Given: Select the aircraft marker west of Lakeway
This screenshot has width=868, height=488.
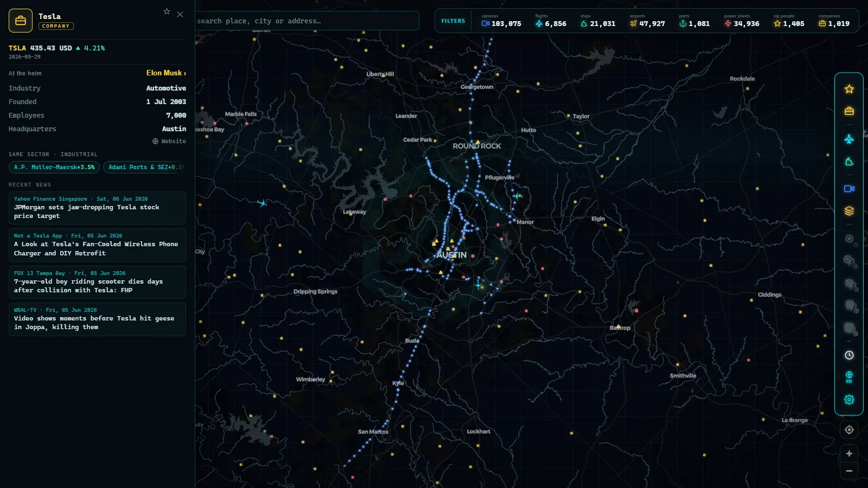Looking at the screenshot, I should (x=262, y=203).
